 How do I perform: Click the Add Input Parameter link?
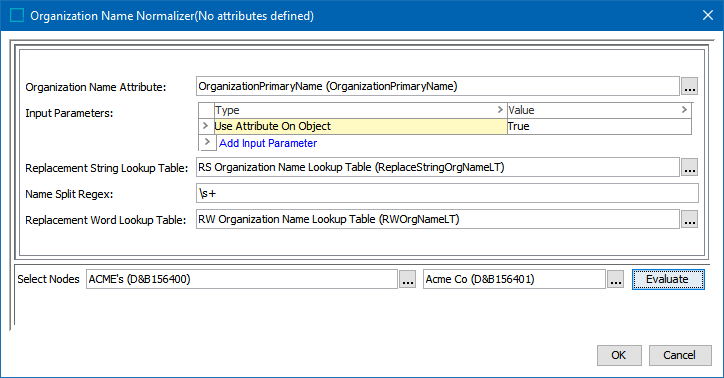(268, 143)
